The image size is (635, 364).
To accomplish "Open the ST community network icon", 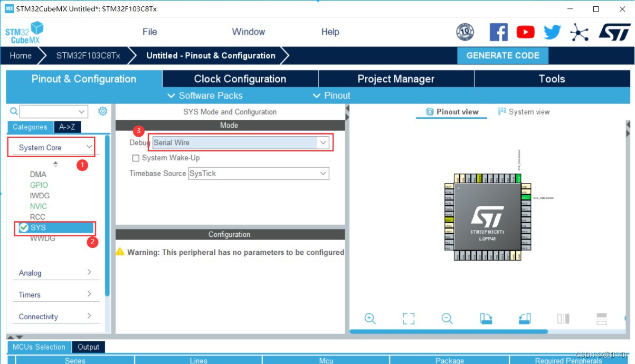I will click(579, 33).
